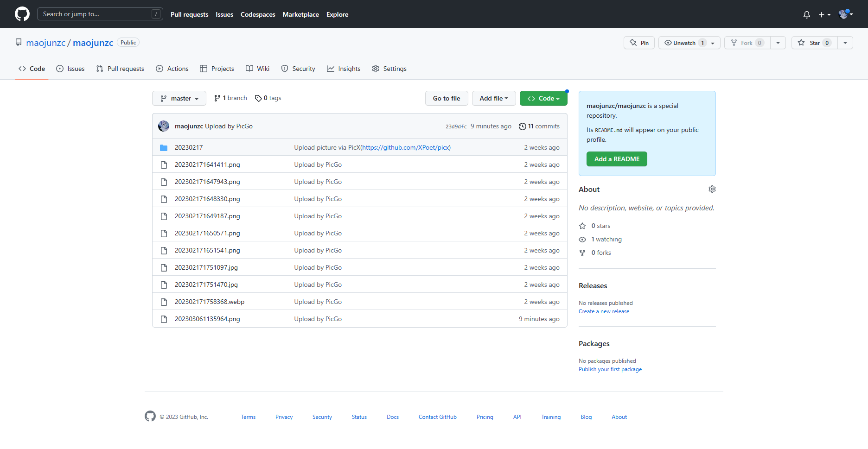The height and width of the screenshot is (449, 868).
Task: Click the 20230217 folder icon
Action: coord(164,148)
